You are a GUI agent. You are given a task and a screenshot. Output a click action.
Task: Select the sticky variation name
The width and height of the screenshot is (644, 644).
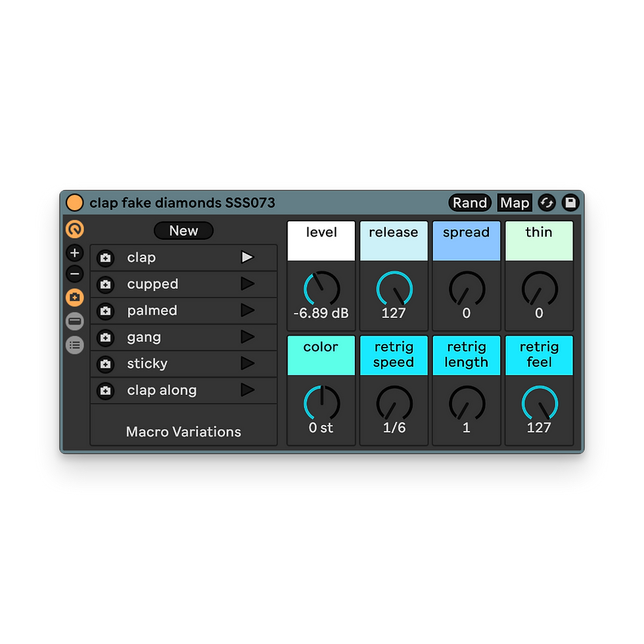coord(147,363)
